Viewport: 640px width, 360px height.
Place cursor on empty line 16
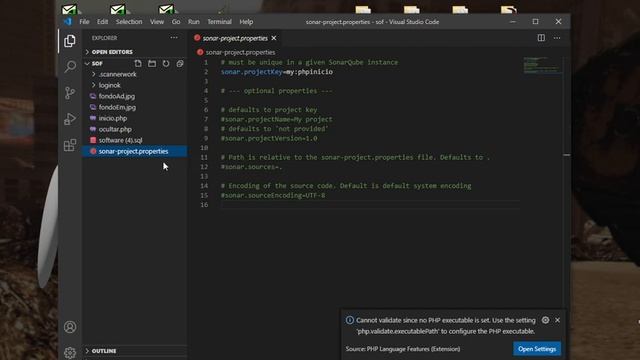[x=369, y=205]
